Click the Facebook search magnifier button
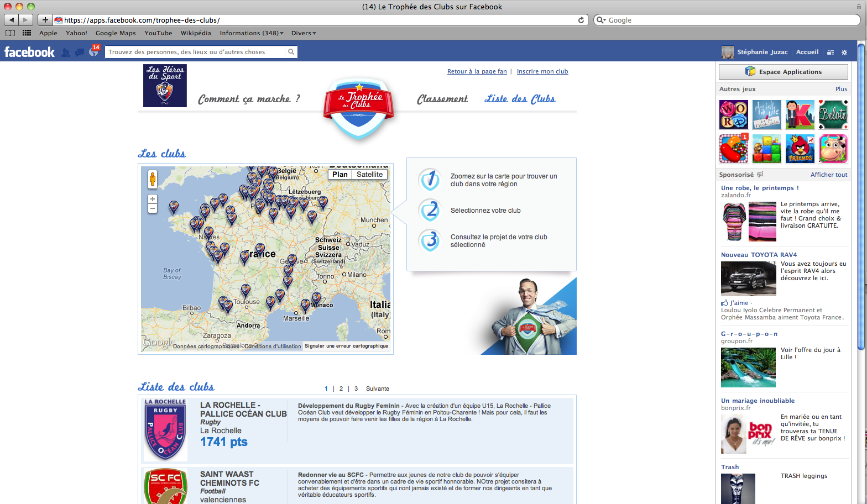 tap(291, 52)
